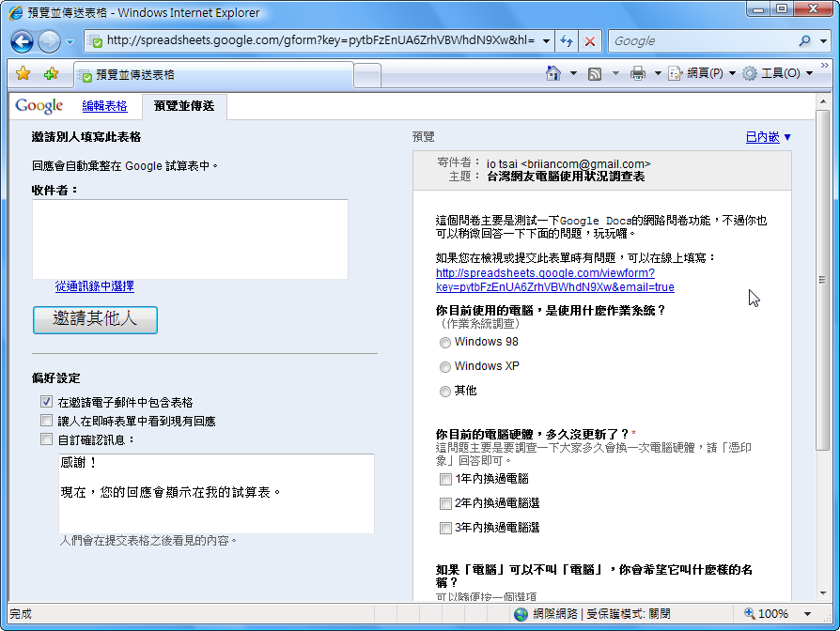Click the page icon in address bar
The height and width of the screenshot is (631, 840).
(x=95, y=41)
